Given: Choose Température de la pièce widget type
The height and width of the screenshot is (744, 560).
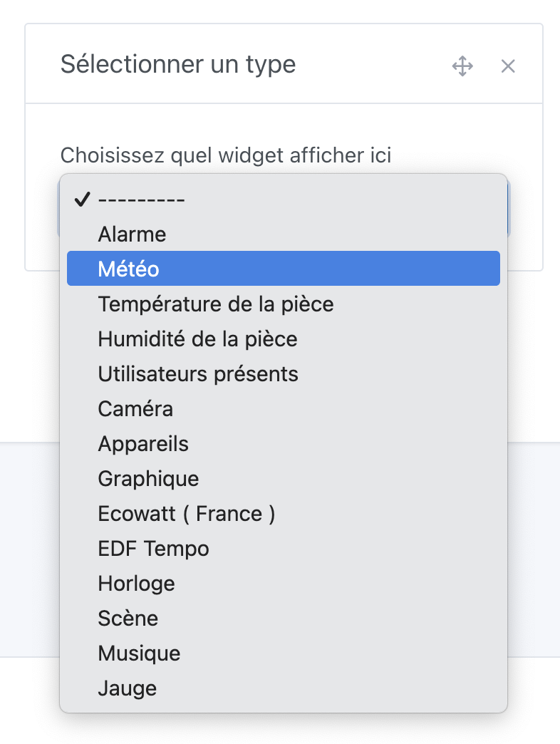Looking at the screenshot, I should [x=216, y=304].
